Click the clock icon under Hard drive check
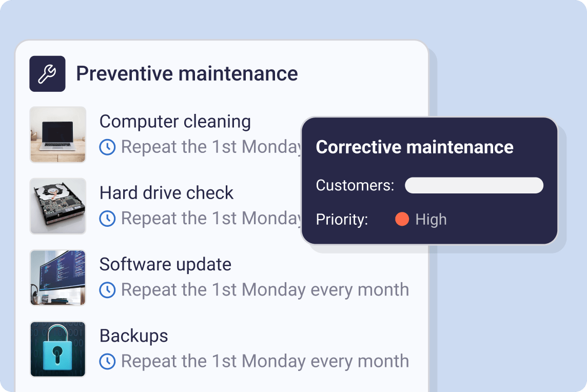 click(107, 219)
